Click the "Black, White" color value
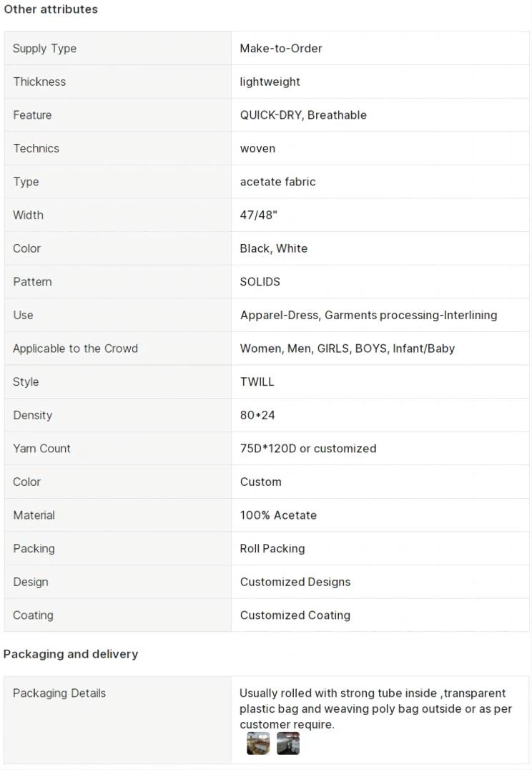Image resolution: width=532 pixels, height=770 pixels. tap(273, 248)
